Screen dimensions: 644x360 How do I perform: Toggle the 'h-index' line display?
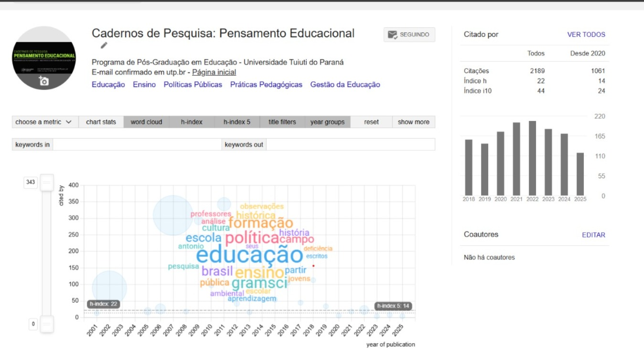pyautogui.click(x=192, y=122)
